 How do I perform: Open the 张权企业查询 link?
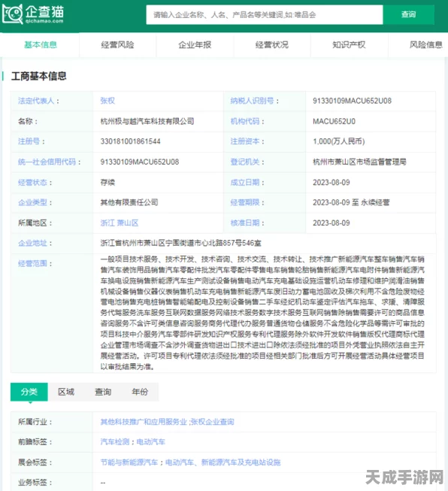212,422
